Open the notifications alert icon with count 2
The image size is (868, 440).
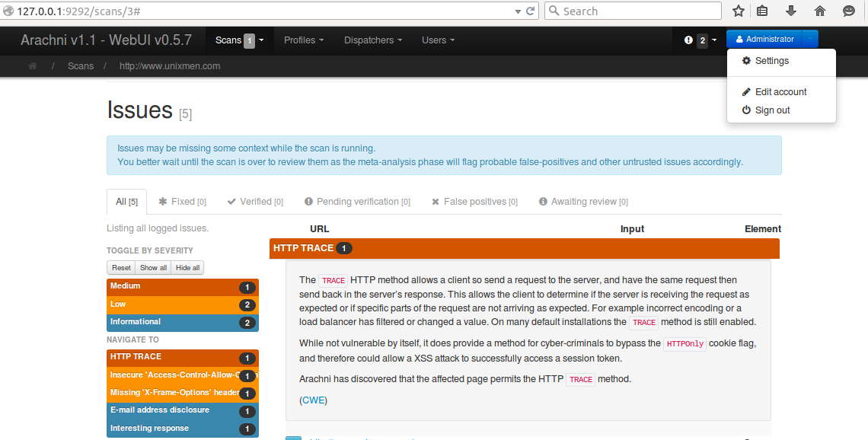[700, 40]
